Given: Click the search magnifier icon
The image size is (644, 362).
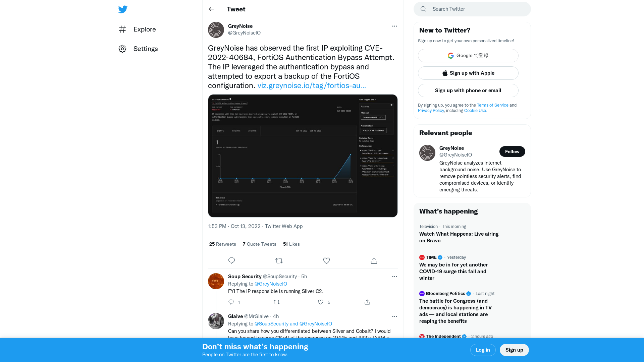Looking at the screenshot, I should pos(423,9).
